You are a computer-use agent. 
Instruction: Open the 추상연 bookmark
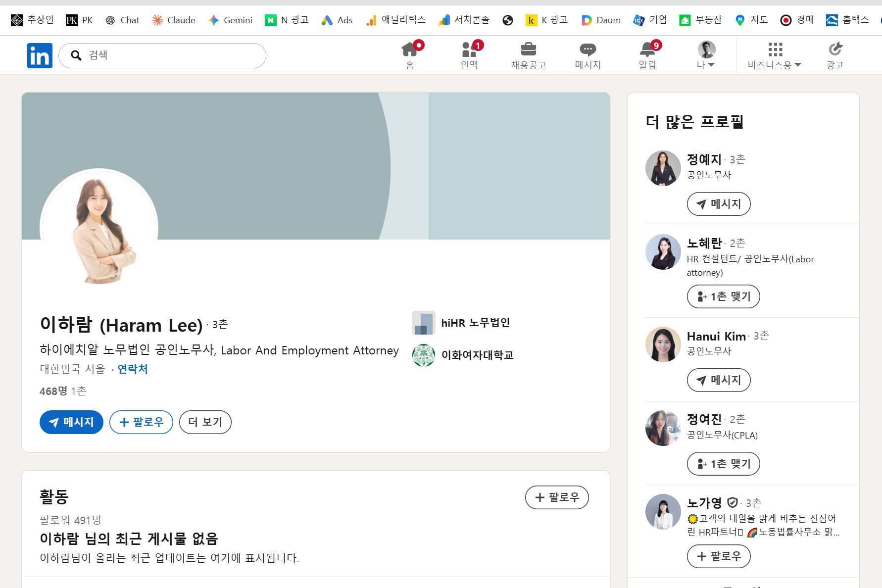[32, 20]
